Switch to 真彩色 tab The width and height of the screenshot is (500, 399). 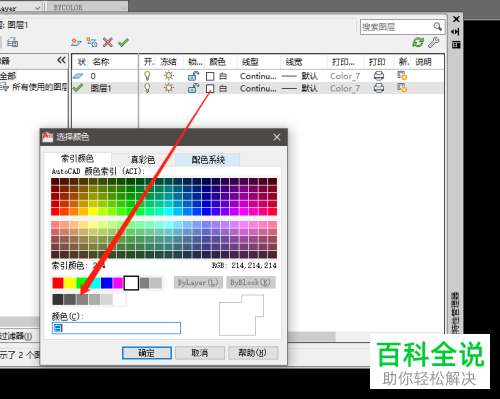143,160
